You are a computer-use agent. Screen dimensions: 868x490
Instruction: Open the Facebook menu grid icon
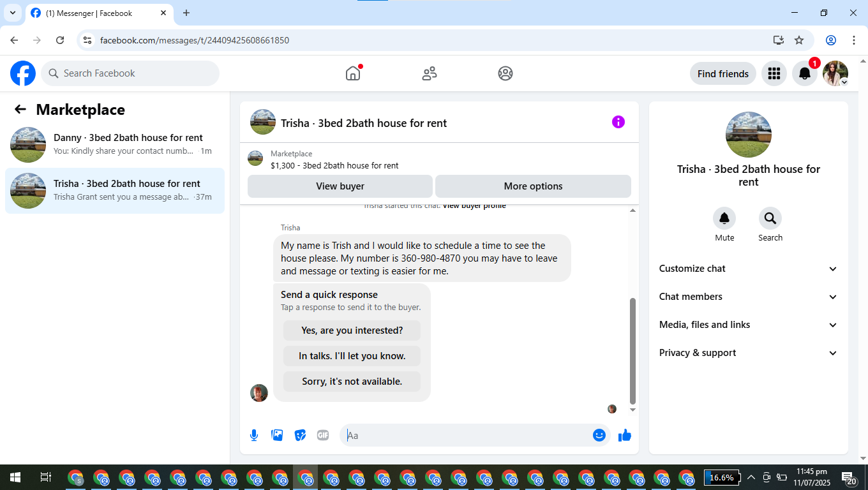tap(774, 73)
